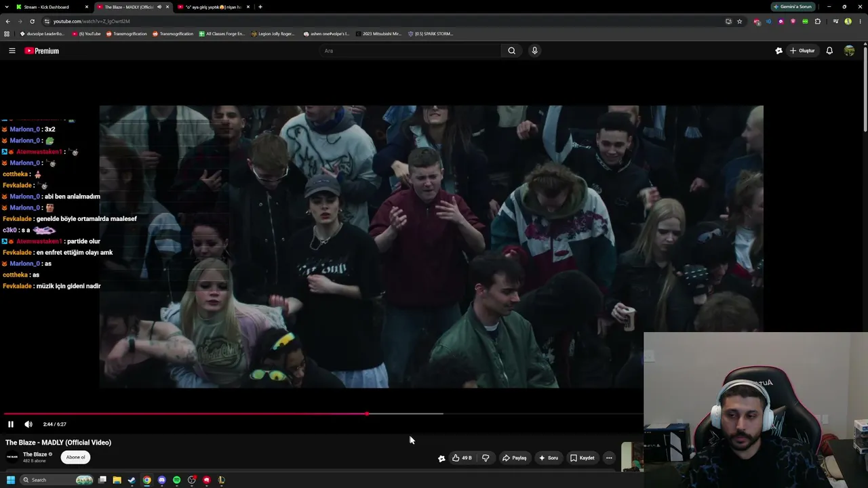Viewport: 868px width, 488px height.
Task: Open Discord from the taskbar
Action: (161, 480)
